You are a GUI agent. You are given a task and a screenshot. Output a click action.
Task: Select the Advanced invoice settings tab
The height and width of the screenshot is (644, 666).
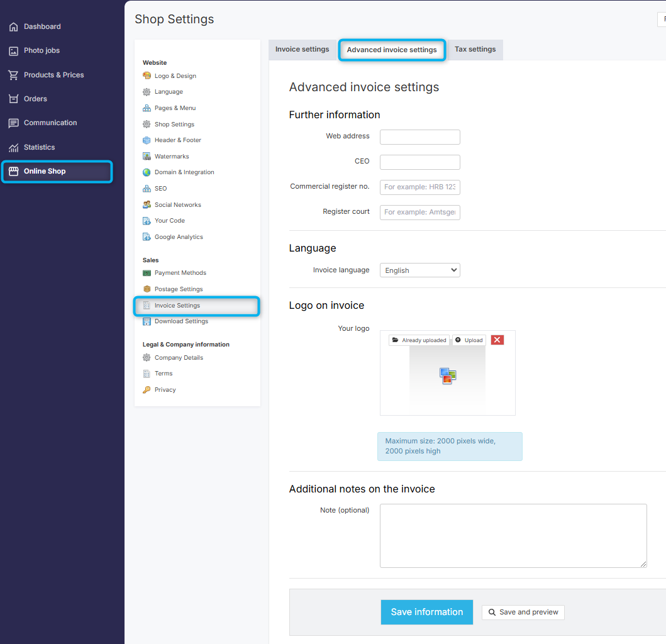(392, 50)
